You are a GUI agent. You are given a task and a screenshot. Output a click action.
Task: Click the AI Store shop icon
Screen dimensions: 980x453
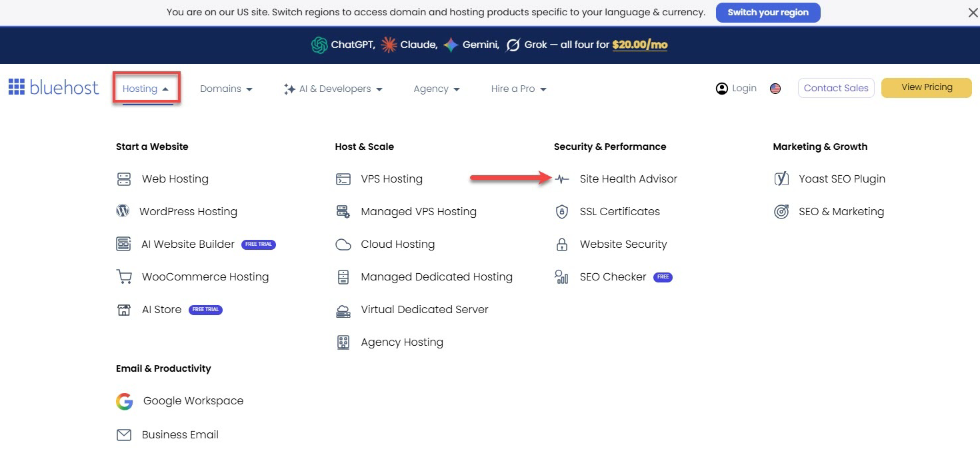pos(124,310)
